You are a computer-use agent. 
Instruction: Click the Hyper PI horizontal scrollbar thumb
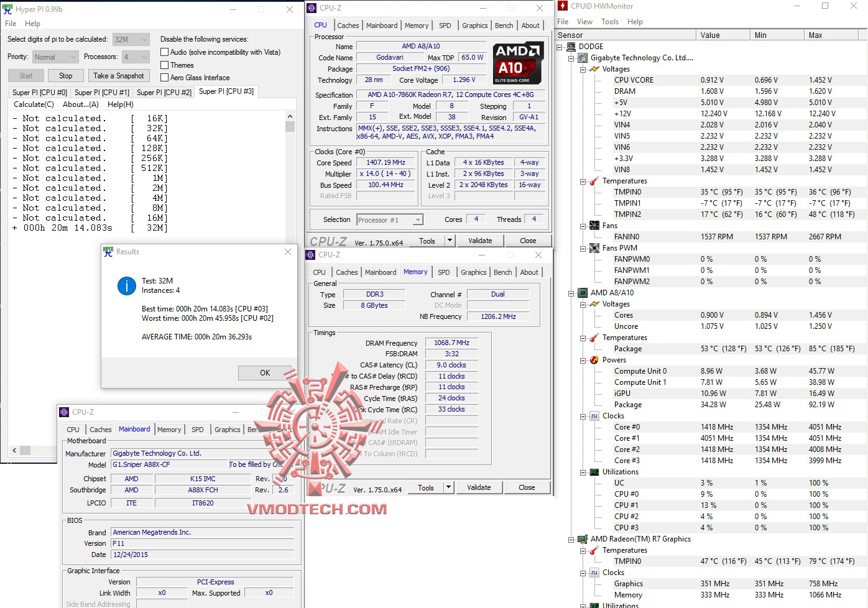point(25,450)
